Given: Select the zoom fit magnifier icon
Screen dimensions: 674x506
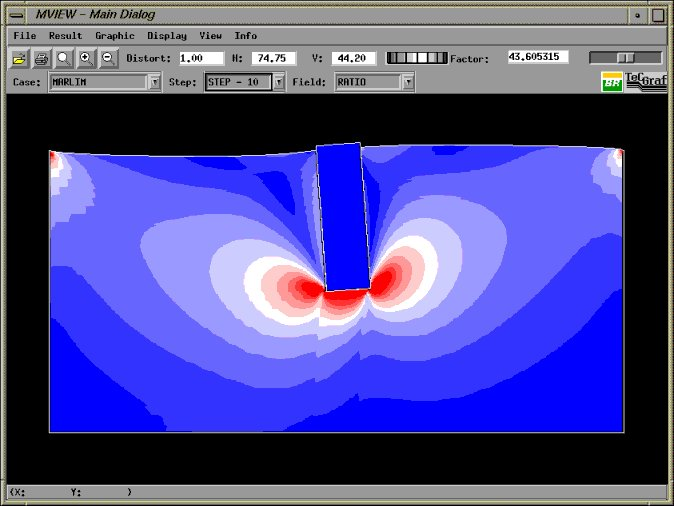Looking at the screenshot, I should coord(63,59).
